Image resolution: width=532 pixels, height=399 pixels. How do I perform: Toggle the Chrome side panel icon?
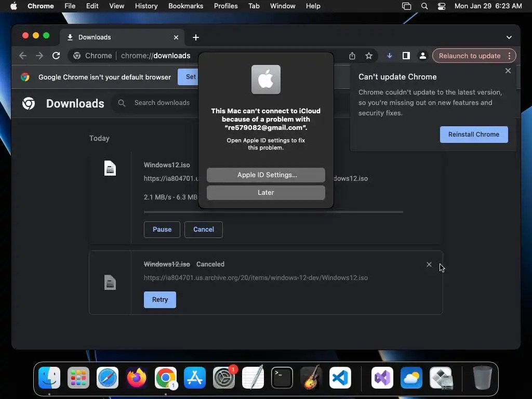406,56
